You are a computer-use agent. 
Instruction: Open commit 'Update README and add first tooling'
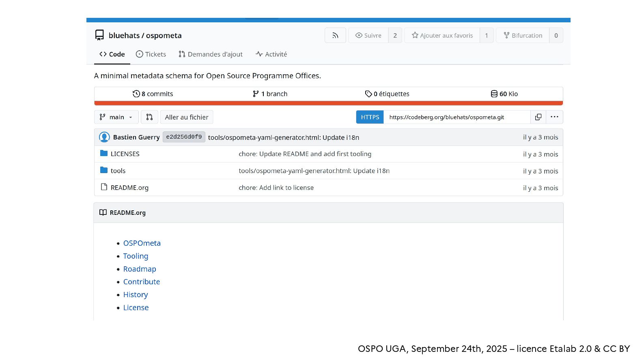tap(305, 154)
